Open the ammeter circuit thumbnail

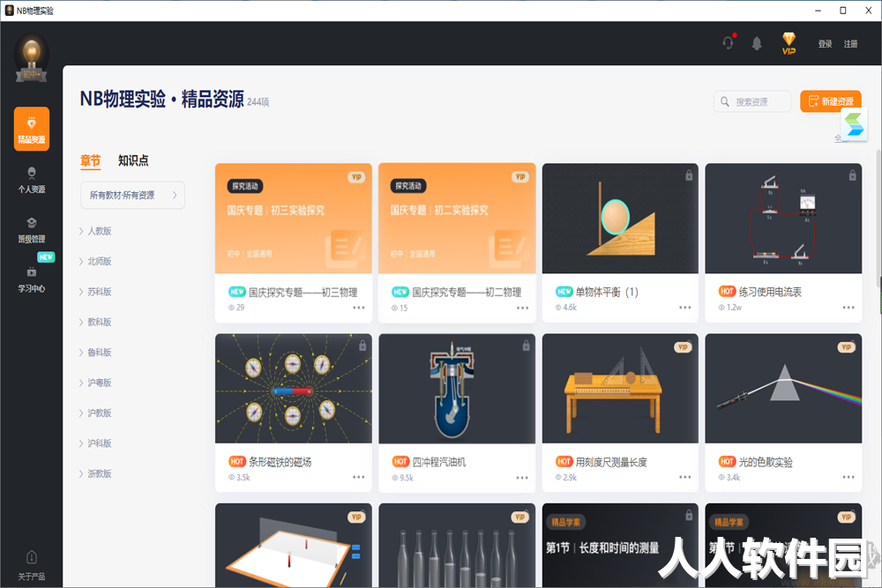click(783, 219)
